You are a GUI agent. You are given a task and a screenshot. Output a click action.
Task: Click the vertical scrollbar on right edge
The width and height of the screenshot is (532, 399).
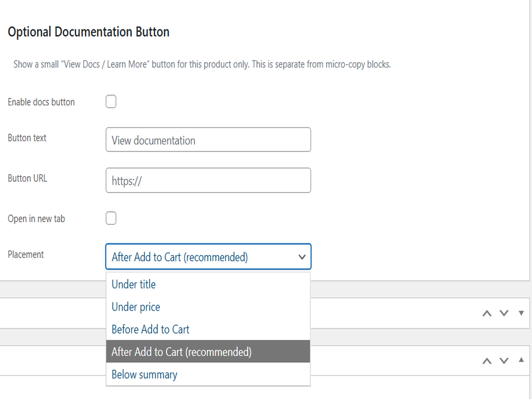click(x=531, y=199)
